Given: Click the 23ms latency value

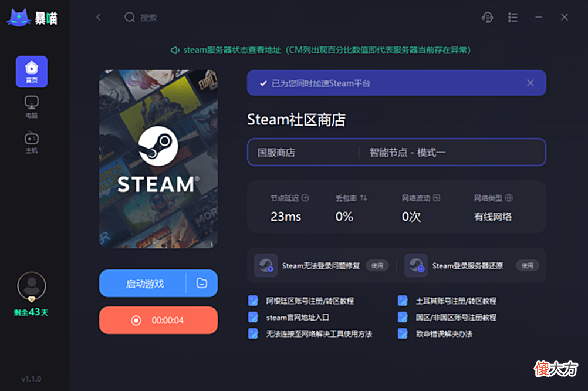Looking at the screenshot, I should click(x=286, y=217).
